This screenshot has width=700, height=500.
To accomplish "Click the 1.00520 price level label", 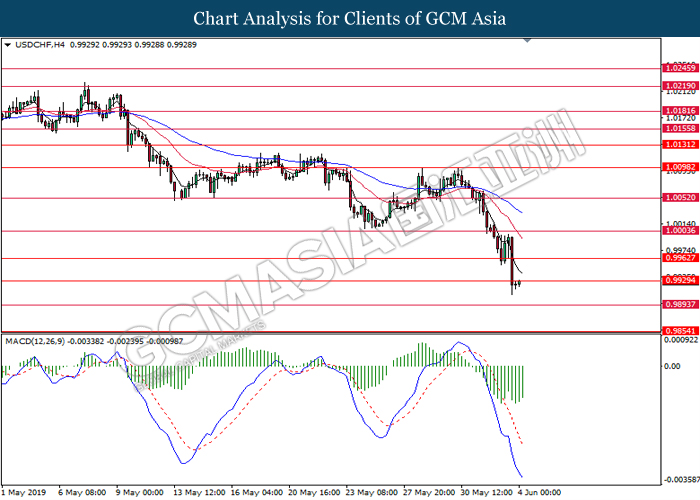I will coord(680,197).
